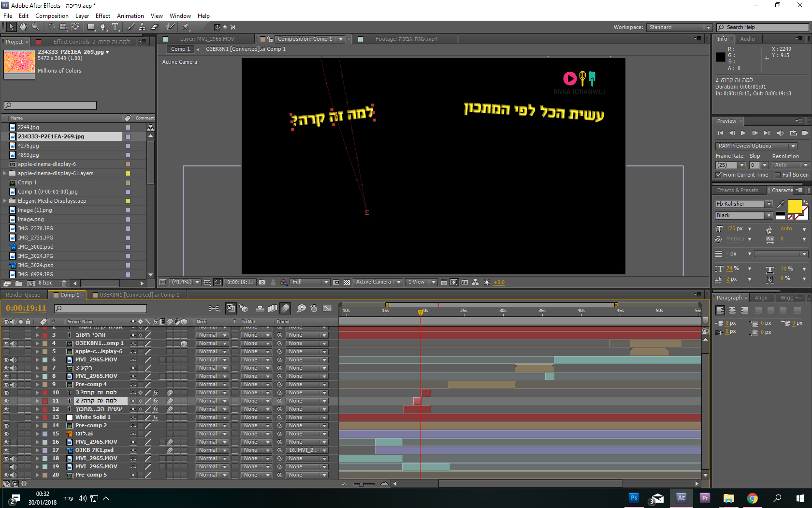Switch to the Render Queue tab
The width and height of the screenshot is (812, 508).
pos(23,295)
